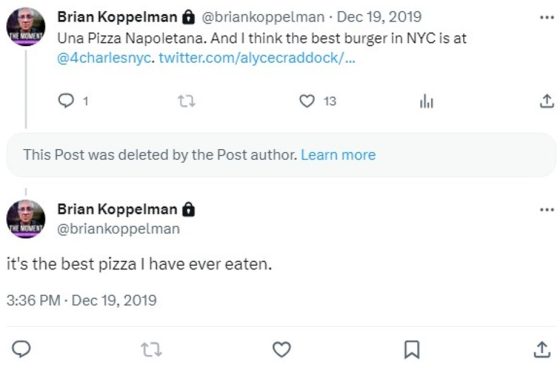Open Brian Koppelman avatar on second tweet

26,219
